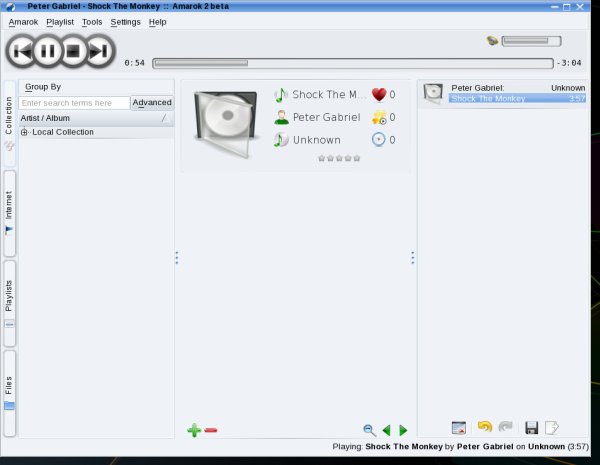This screenshot has width=600, height=465.
Task: Add an applet with green plus
Action: pyautogui.click(x=194, y=430)
